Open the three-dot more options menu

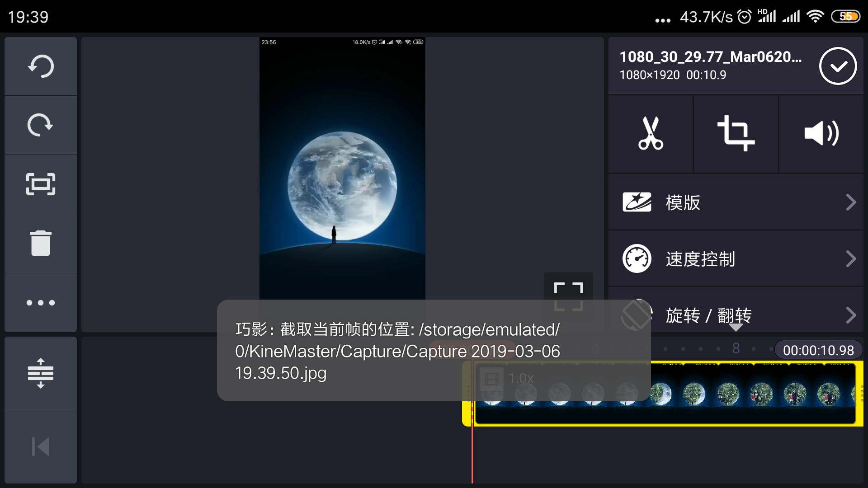tap(41, 303)
